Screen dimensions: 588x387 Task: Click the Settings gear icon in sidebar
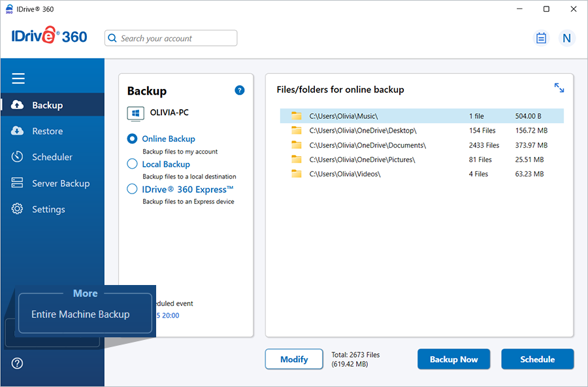[18, 209]
